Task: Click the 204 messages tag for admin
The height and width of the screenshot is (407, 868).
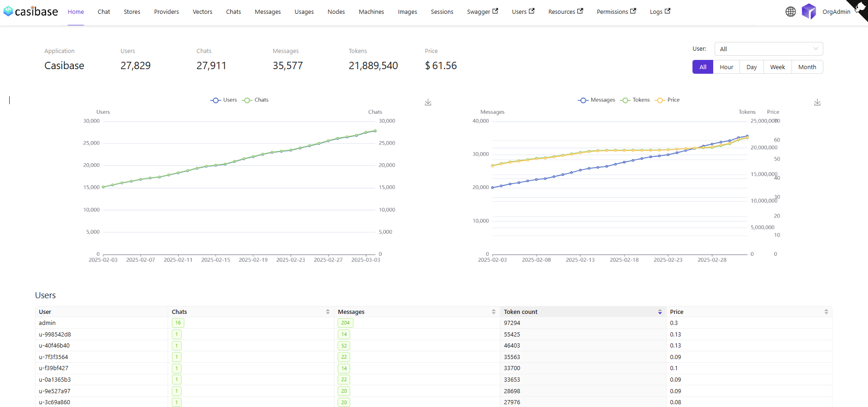Action: pyautogui.click(x=346, y=323)
